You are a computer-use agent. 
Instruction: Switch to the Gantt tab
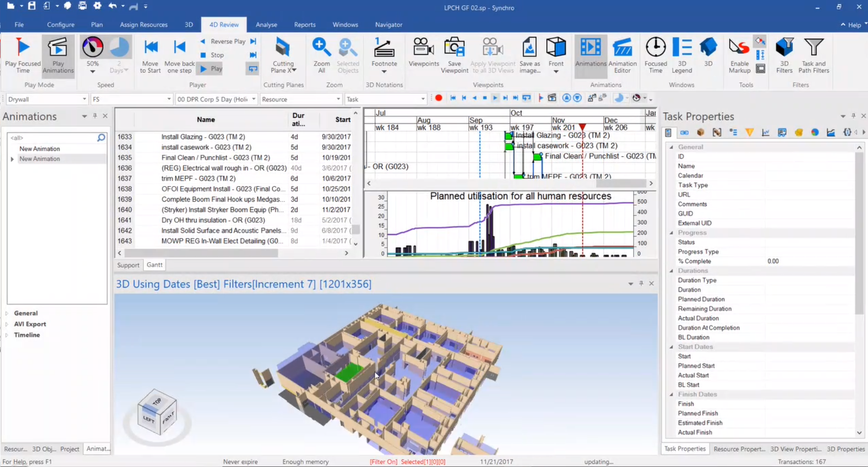click(x=154, y=265)
